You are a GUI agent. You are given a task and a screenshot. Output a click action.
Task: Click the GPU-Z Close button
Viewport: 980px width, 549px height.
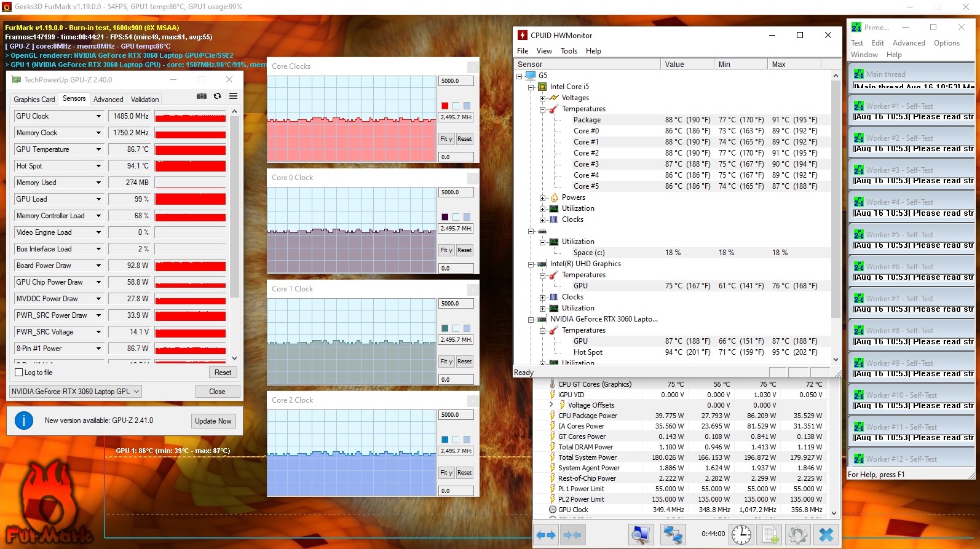click(217, 392)
